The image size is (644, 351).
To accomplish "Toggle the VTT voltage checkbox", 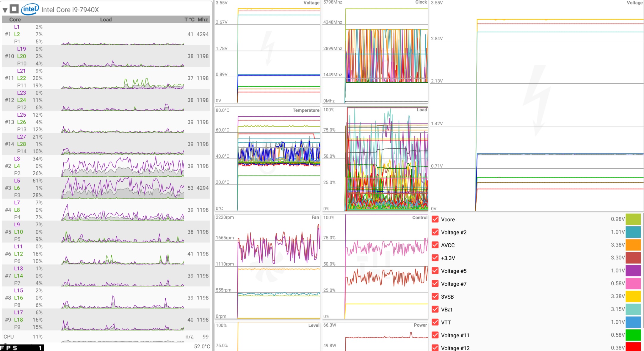I will pyautogui.click(x=435, y=322).
